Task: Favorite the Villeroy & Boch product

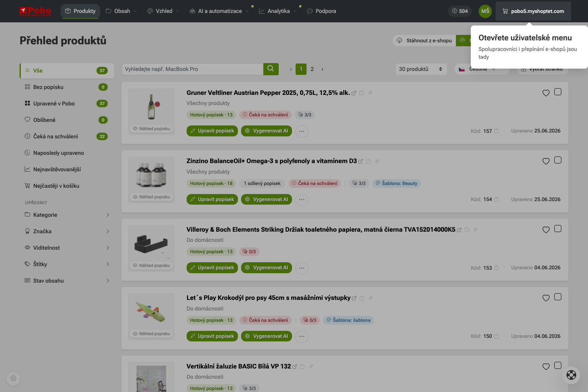Action: click(x=546, y=230)
